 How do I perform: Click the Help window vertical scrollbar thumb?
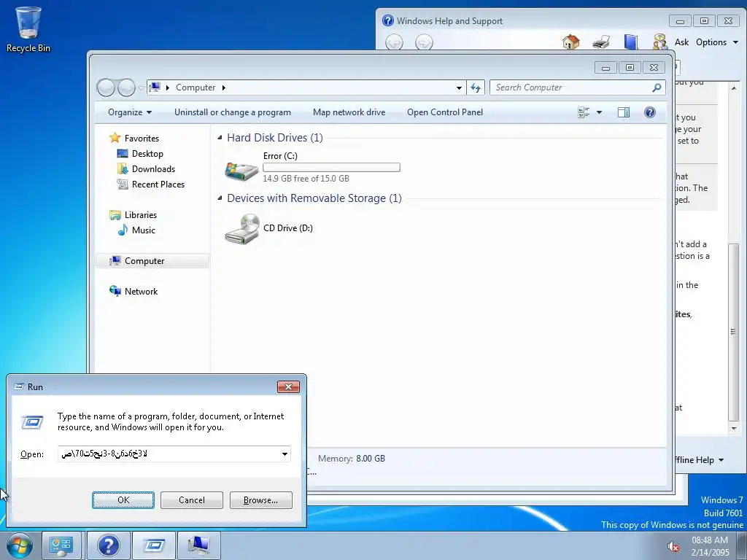[734, 332]
